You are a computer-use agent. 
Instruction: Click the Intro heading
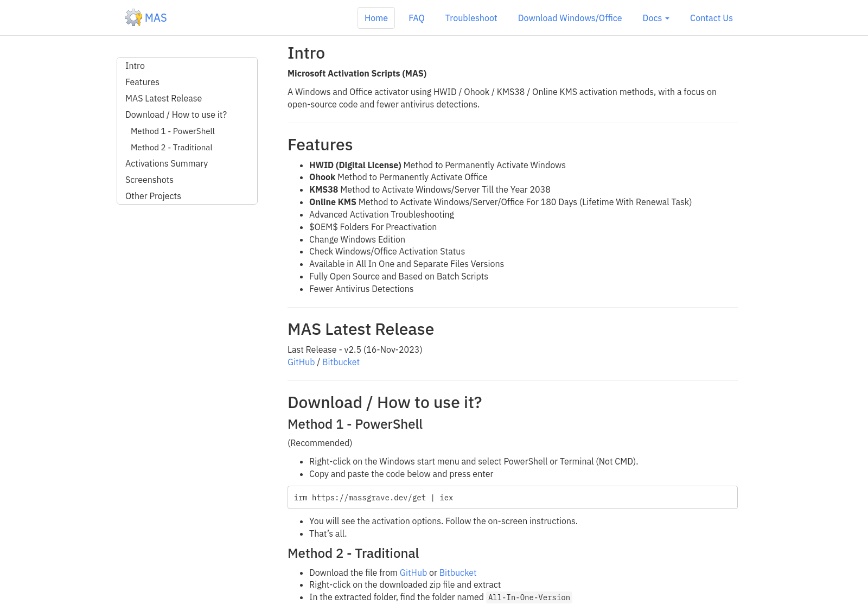click(306, 53)
